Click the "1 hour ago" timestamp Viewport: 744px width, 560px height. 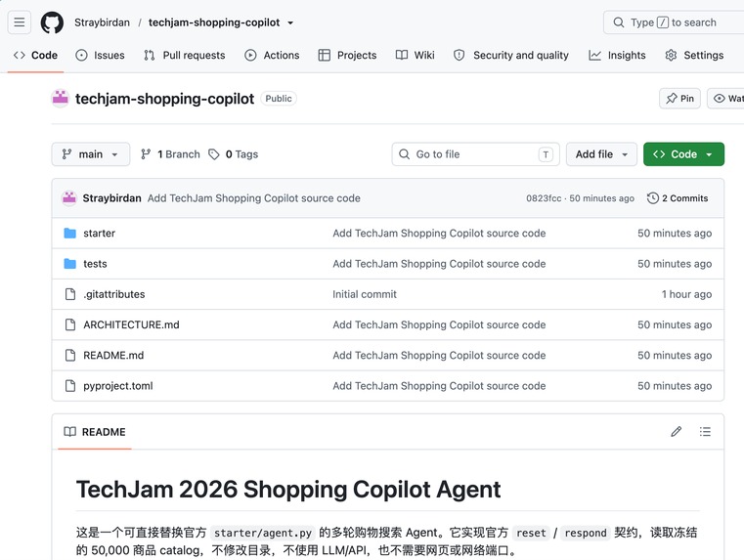click(x=686, y=294)
